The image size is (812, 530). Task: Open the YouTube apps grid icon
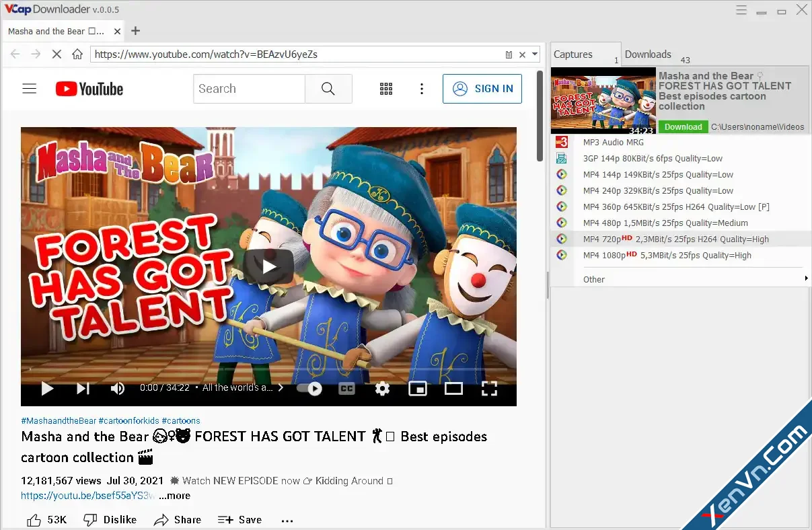click(386, 89)
